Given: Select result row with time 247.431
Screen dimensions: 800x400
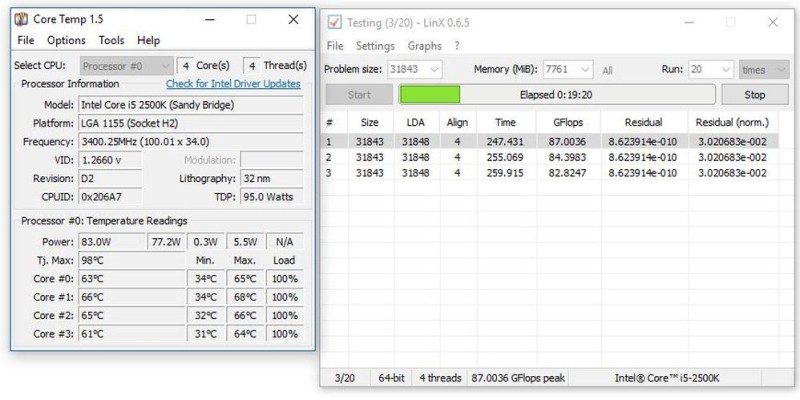Looking at the screenshot, I should tap(550, 141).
